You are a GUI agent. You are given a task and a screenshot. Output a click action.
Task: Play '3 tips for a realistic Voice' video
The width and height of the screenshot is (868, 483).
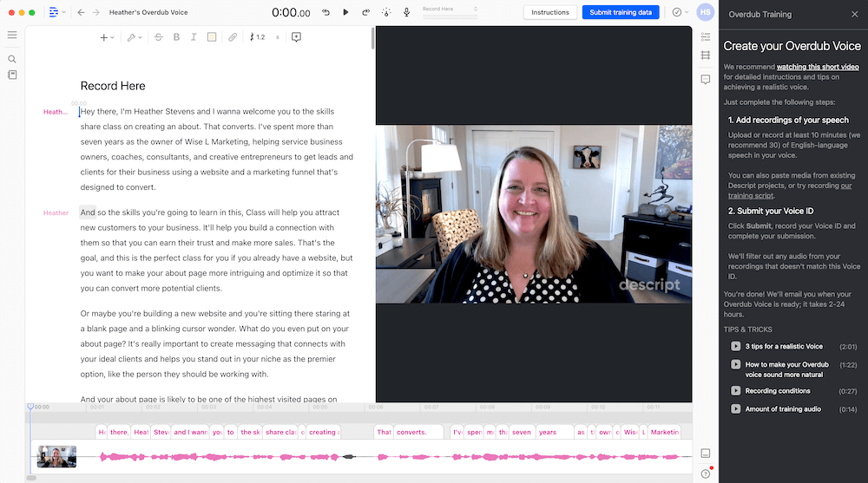pos(735,346)
